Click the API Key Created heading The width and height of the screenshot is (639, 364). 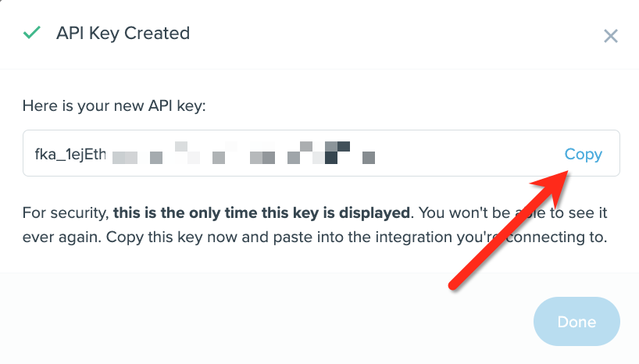(x=123, y=33)
